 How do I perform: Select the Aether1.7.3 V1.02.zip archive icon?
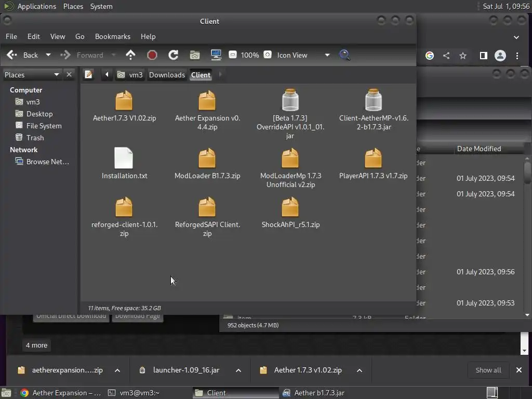[124, 100]
